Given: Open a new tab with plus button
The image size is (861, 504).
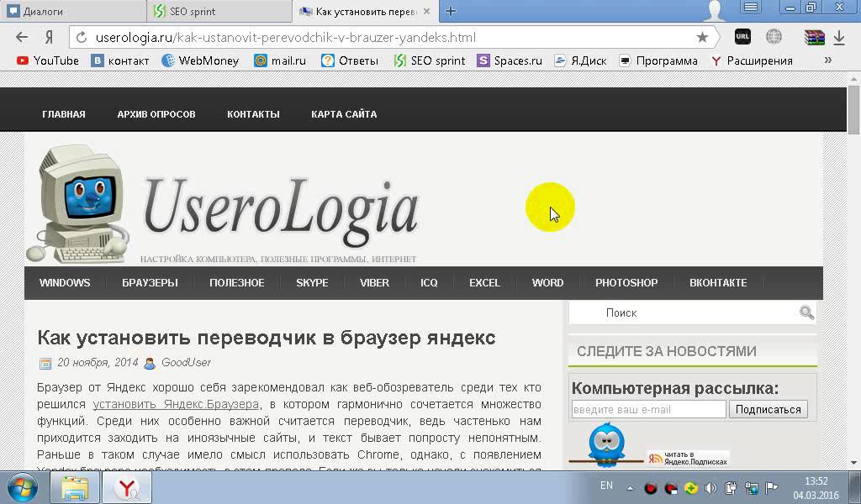Looking at the screenshot, I should click(451, 11).
